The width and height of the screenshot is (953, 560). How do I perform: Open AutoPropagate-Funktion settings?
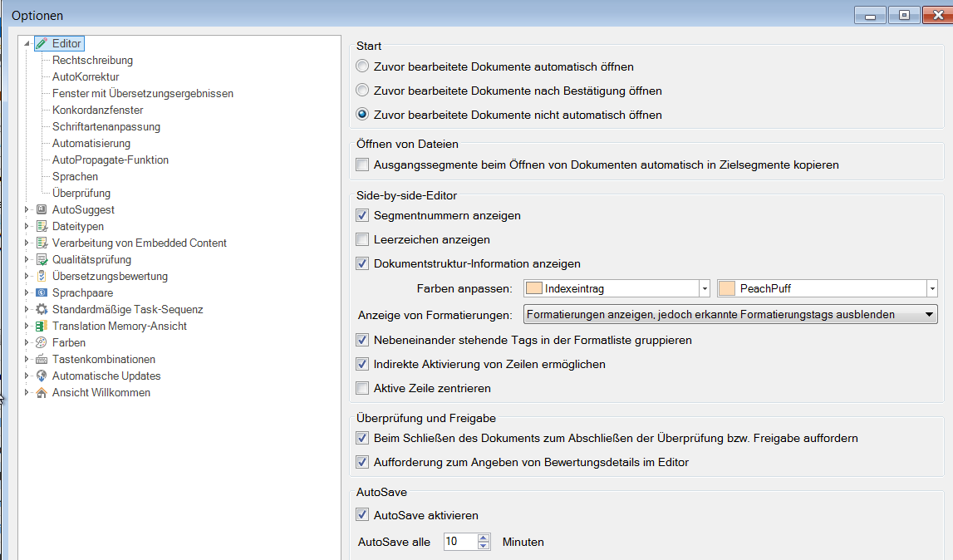point(110,160)
